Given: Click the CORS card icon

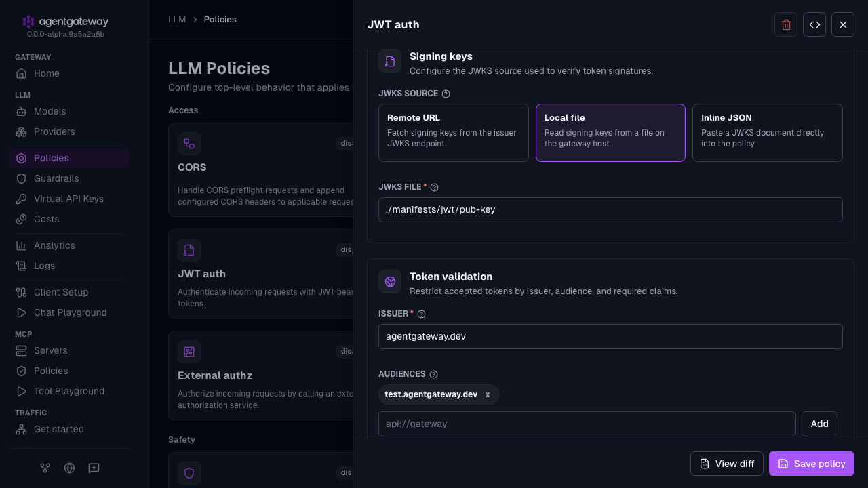Looking at the screenshot, I should [189, 144].
